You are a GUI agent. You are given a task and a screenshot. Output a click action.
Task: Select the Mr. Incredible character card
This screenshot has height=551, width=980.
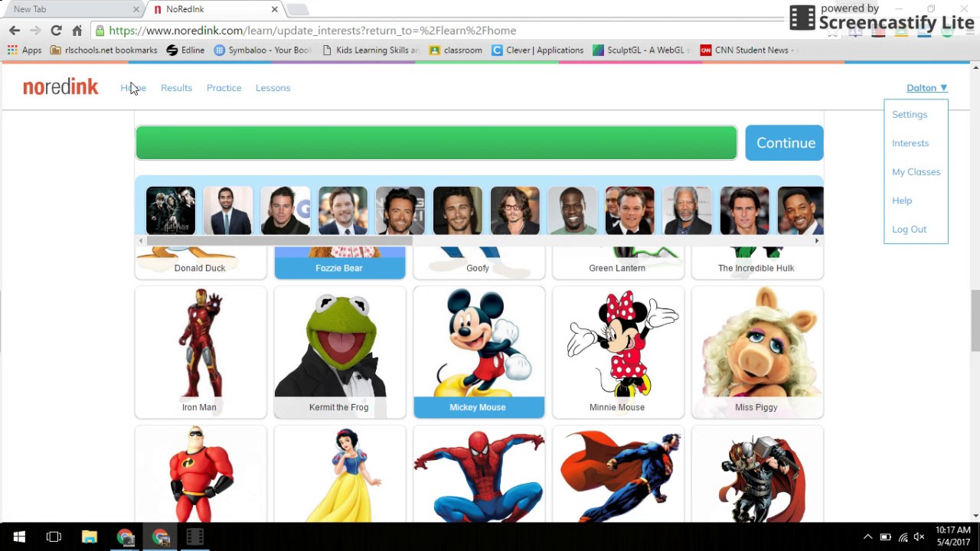coord(201,474)
